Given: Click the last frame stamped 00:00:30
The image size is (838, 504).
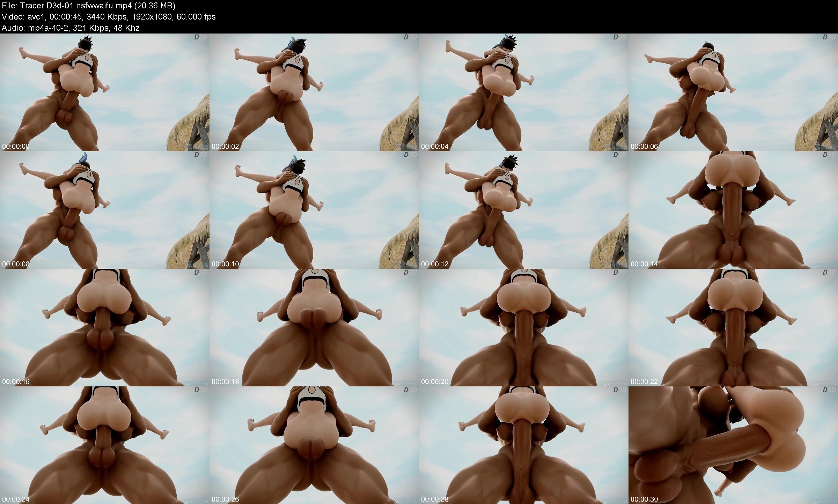Looking at the screenshot, I should coord(733,445).
